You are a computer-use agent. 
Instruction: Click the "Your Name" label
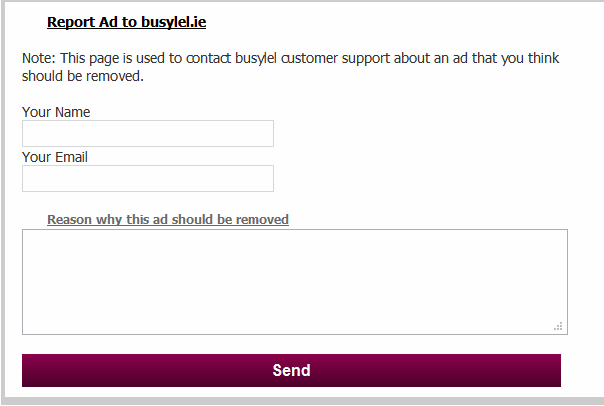coord(56,112)
